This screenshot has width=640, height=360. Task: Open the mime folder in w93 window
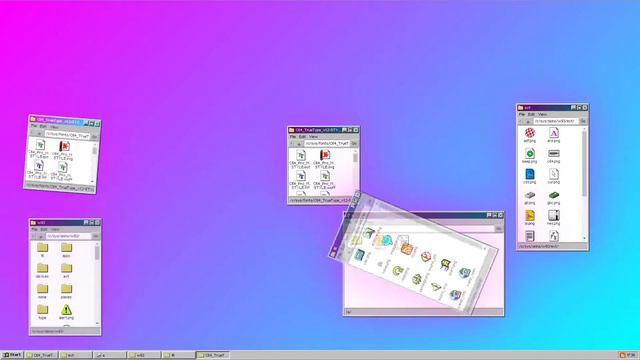coord(42,289)
